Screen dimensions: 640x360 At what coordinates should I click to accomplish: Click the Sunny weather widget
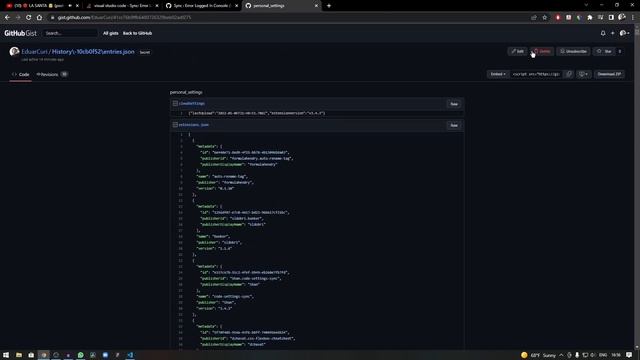point(538,355)
